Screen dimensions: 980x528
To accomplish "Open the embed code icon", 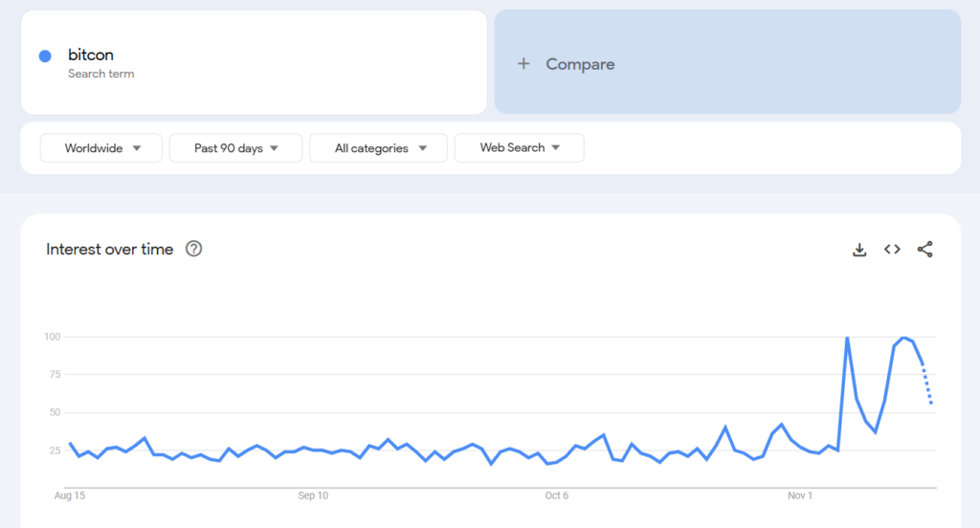I will 892,250.
